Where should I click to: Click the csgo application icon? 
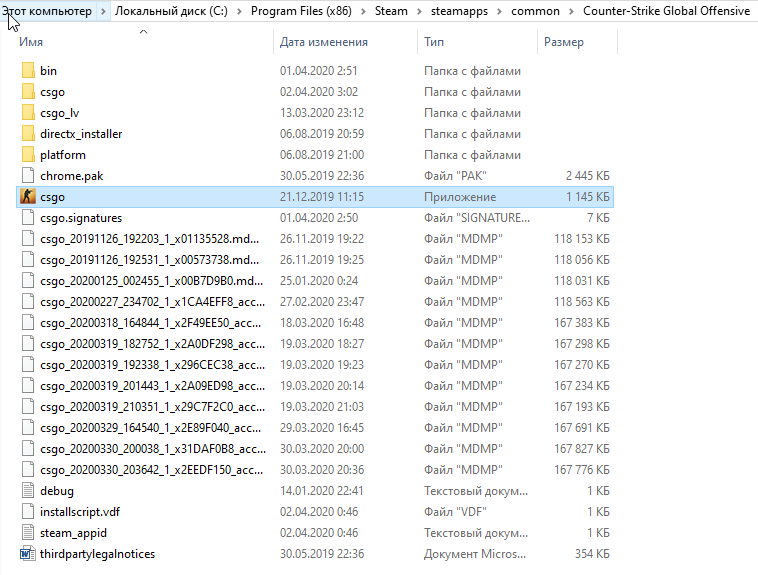(x=28, y=197)
